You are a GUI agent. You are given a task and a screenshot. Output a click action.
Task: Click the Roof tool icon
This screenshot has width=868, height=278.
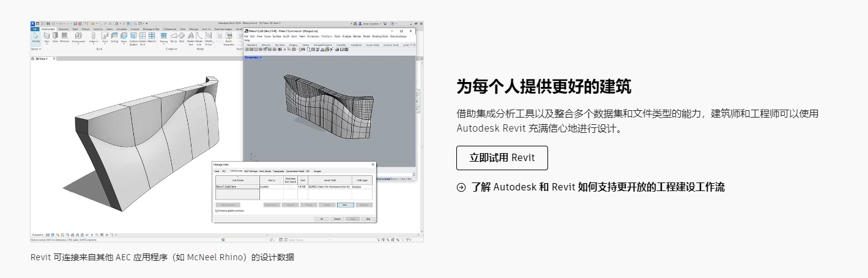pos(105,36)
